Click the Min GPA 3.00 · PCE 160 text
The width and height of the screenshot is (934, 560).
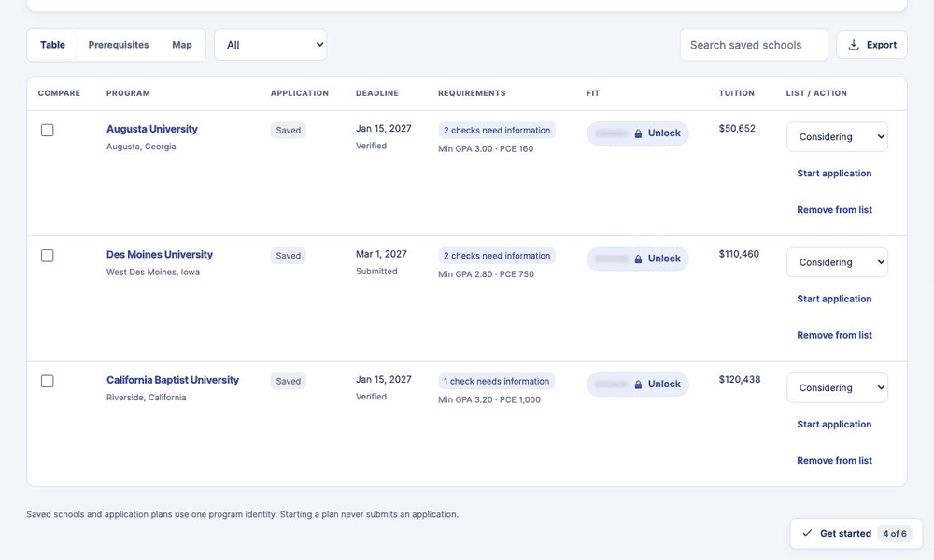pos(486,148)
